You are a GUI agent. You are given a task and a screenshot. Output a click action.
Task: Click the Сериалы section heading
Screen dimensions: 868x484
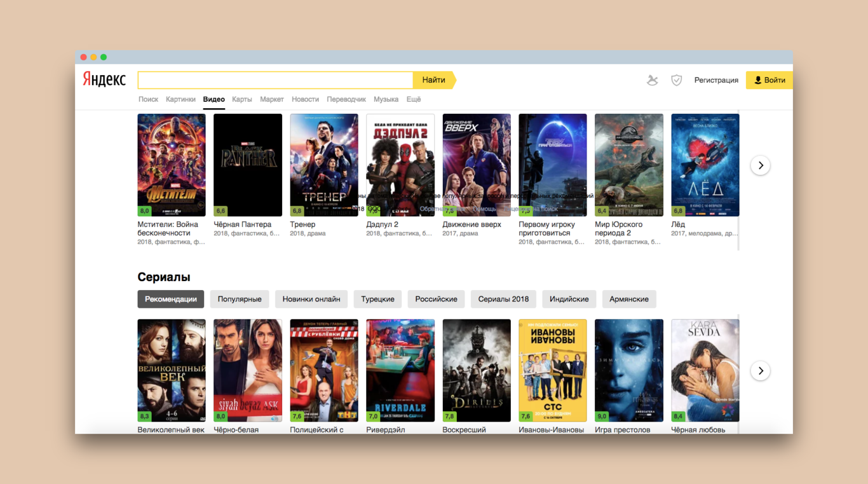click(x=164, y=277)
